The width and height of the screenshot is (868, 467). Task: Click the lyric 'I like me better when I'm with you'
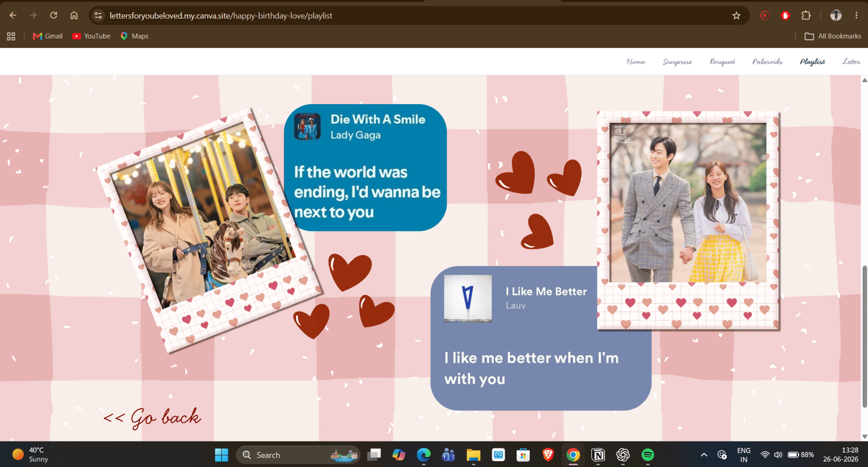531,368
